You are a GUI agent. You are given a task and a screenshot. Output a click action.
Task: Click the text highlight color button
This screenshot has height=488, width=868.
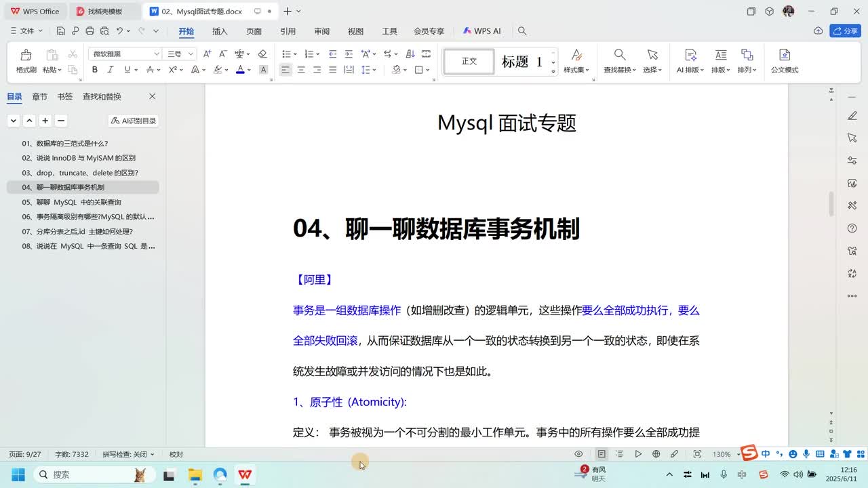tap(218, 70)
